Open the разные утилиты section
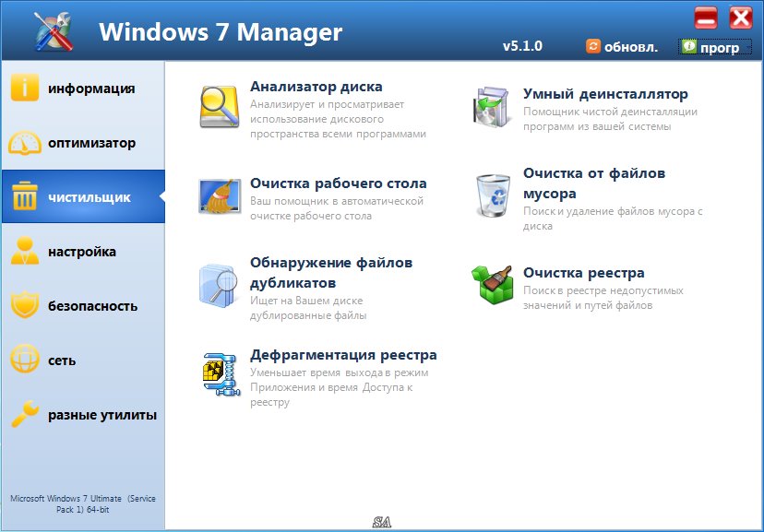Image resolution: width=764 pixels, height=532 pixels. [x=83, y=415]
